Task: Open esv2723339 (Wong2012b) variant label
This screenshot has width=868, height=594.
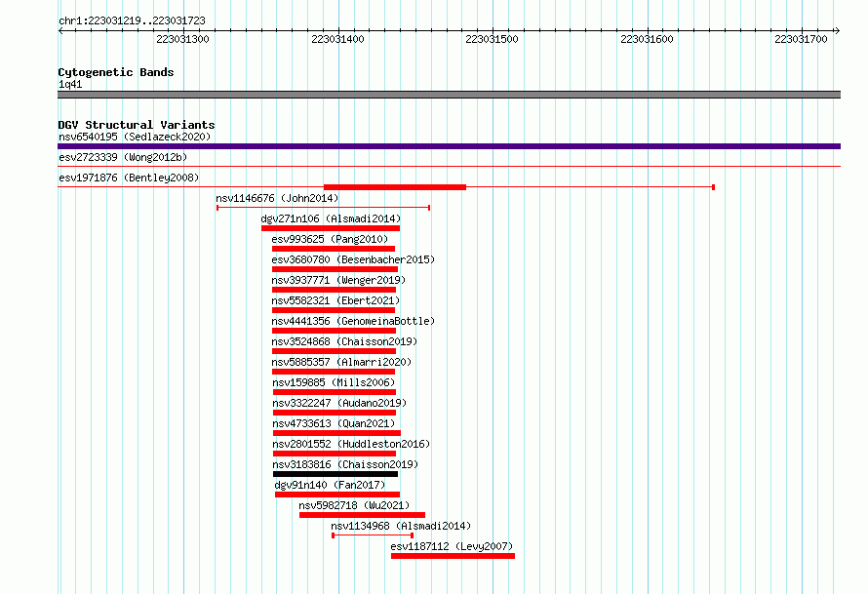Action: pos(123,157)
